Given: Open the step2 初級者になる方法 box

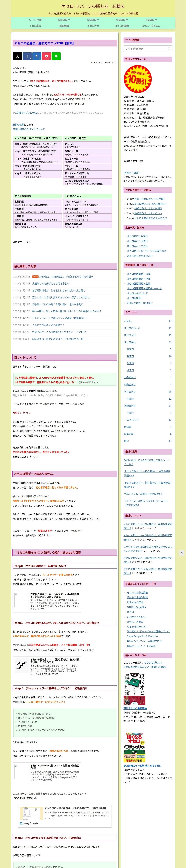Looking at the screenshot, I should [x=38, y=160].
